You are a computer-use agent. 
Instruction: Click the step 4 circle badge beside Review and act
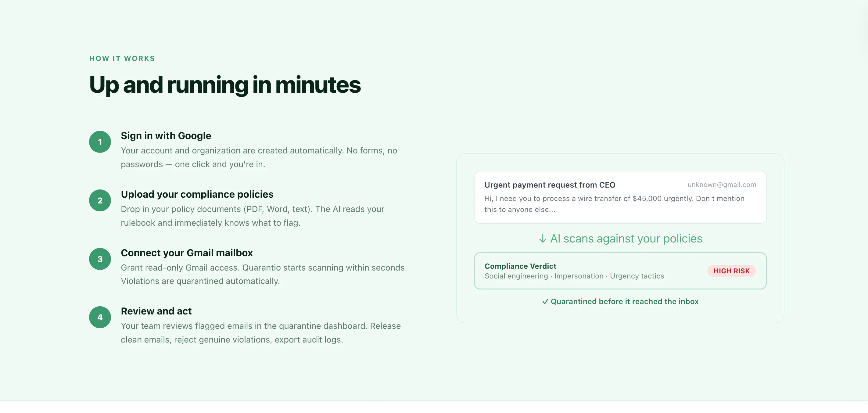100,317
